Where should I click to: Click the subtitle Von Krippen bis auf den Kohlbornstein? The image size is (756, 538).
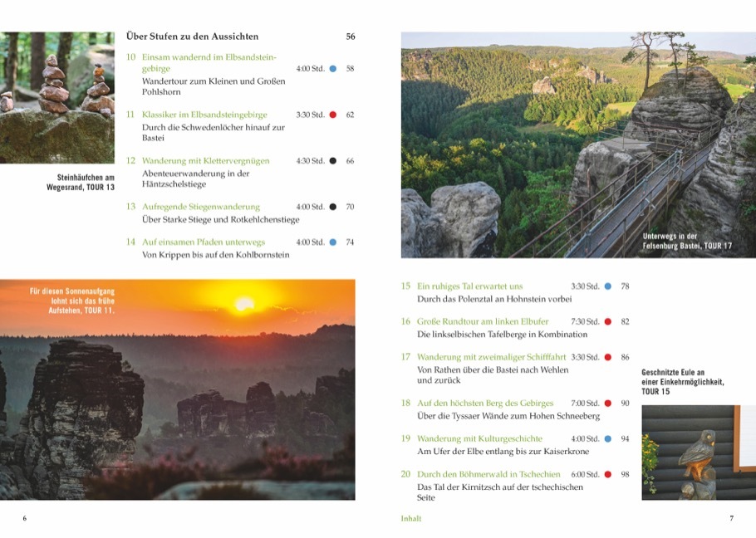click(216, 255)
